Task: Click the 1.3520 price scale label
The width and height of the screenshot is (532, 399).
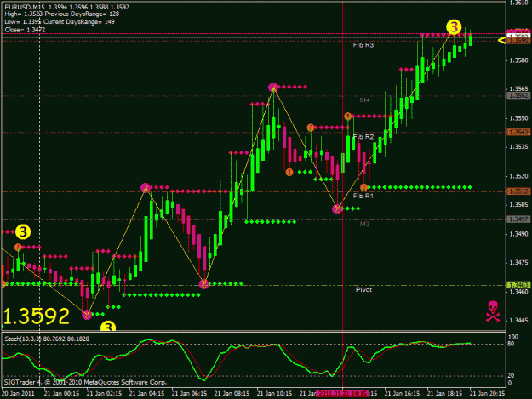Action: tap(518, 176)
